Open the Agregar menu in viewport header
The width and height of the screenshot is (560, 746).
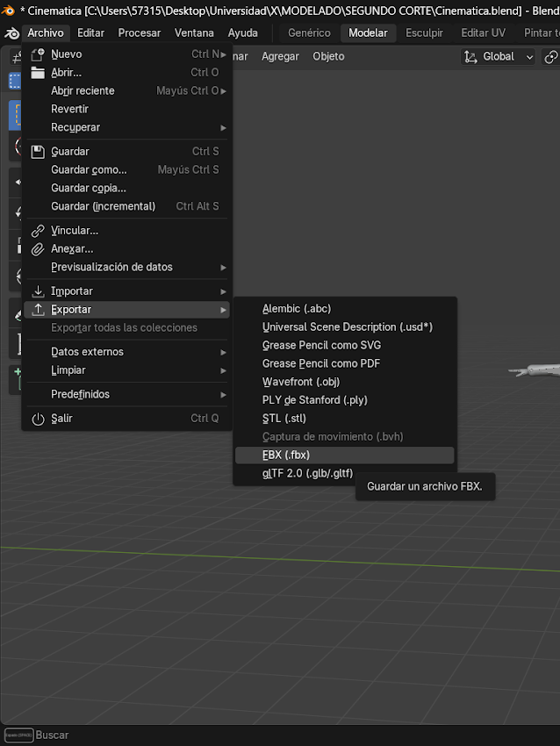coord(280,57)
